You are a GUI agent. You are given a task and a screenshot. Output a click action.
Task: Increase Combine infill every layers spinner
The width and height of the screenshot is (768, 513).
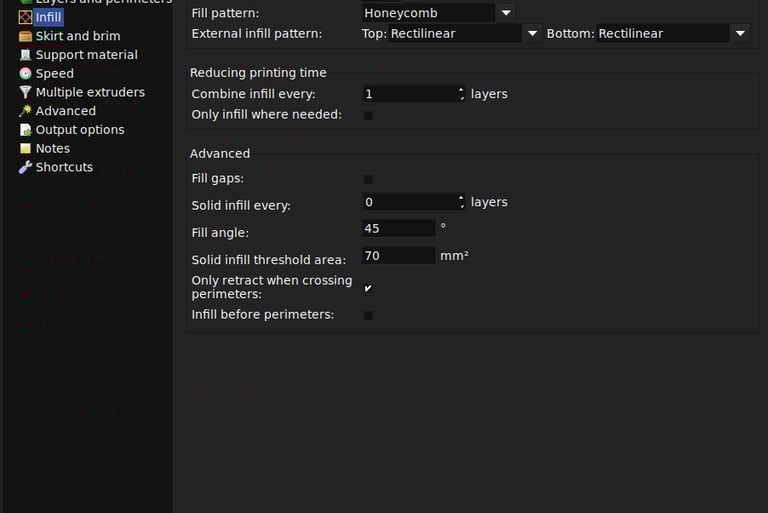click(461, 90)
